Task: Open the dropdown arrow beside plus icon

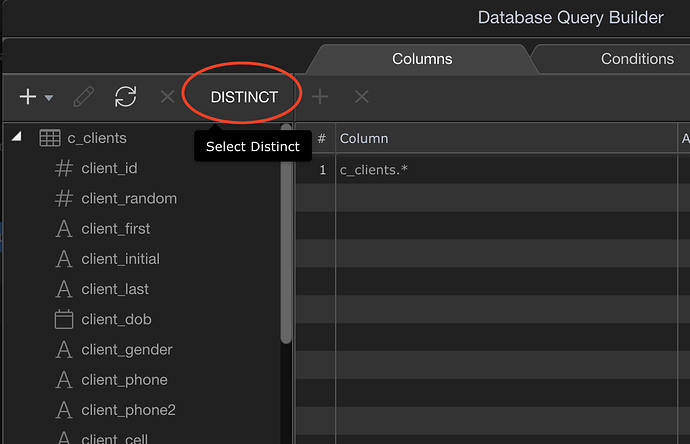Action: click(x=48, y=98)
